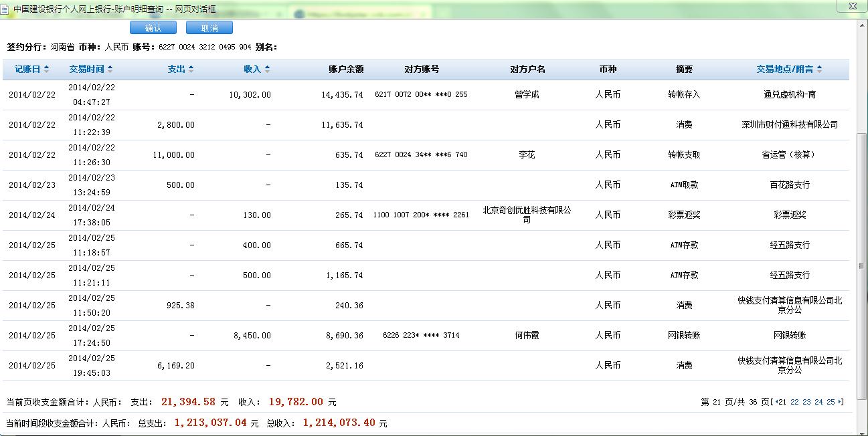Click scrollbar up arrow at top right

click(861, 24)
